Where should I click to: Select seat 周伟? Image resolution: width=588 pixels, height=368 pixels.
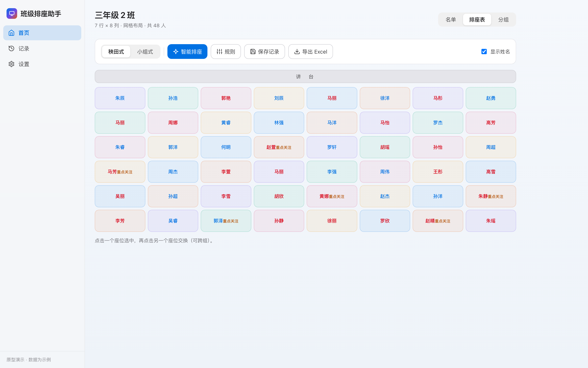click(x=385, y=172)
